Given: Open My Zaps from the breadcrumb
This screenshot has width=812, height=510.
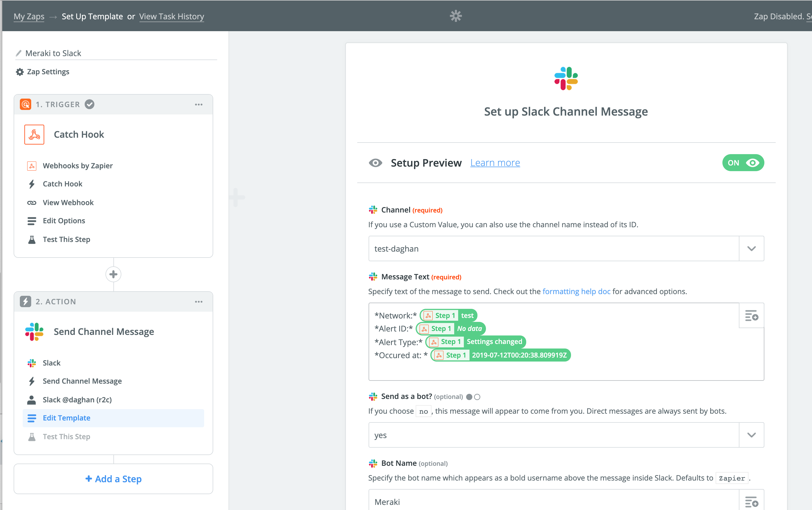Looking at the screenshot, I should click(x=29, y=16).
